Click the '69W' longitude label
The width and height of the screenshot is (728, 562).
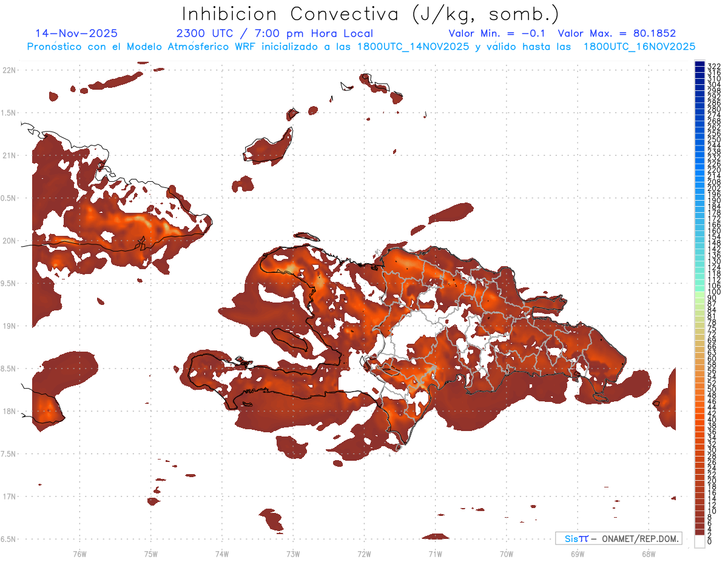pyautogui.click(x=577, y=553)
